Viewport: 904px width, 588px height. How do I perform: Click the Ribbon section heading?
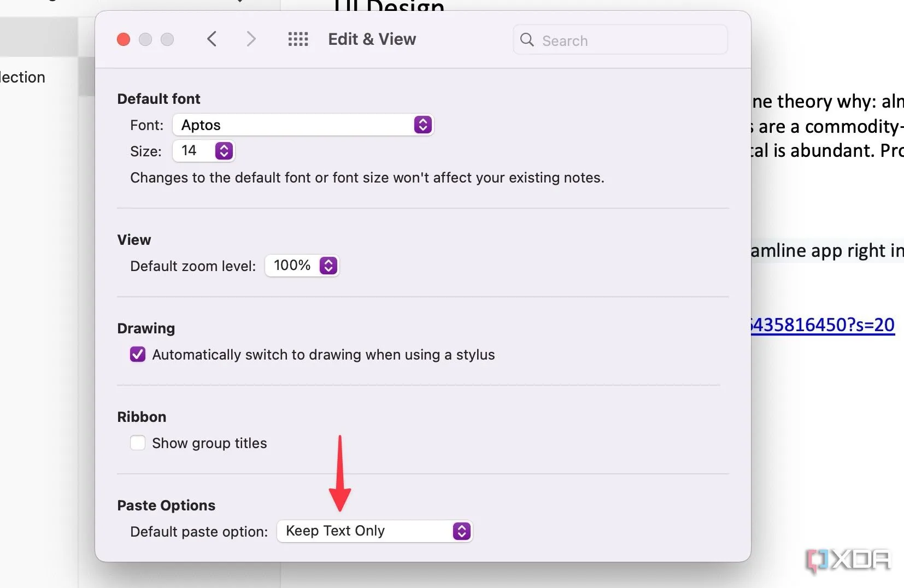tap(142, 417)
